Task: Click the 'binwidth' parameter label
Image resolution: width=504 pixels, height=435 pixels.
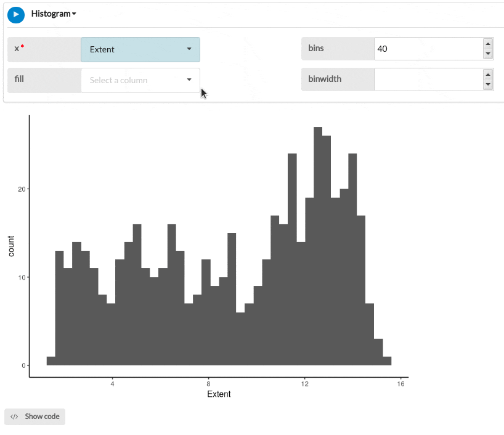Action: [325, 79]
